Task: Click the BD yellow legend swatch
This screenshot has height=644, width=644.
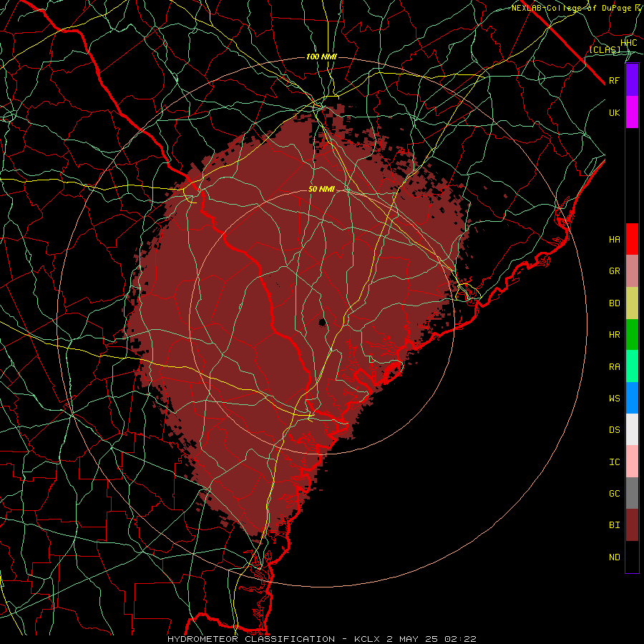Action: pyautogui.click(x=632, y=303)
